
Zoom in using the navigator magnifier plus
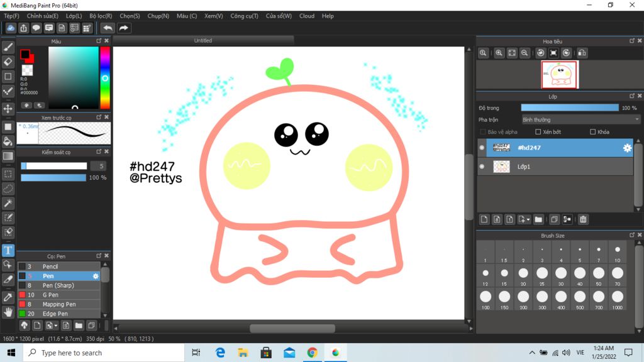(499, 53)
